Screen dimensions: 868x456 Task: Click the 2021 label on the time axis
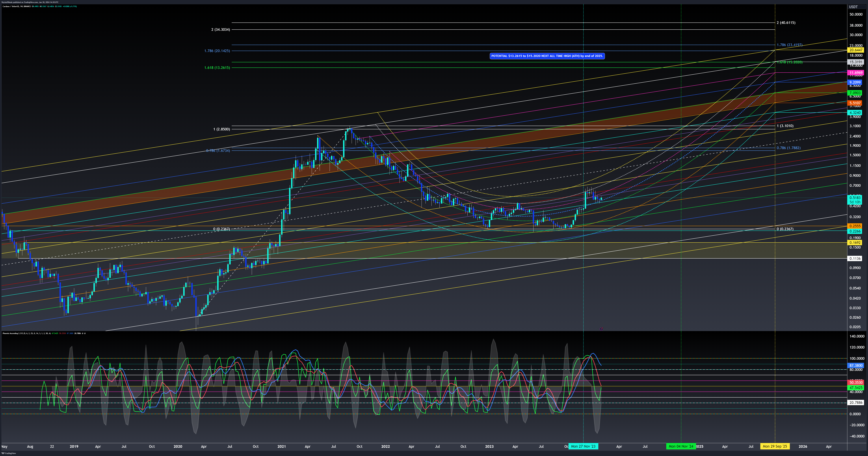click(x=282, y=447)
